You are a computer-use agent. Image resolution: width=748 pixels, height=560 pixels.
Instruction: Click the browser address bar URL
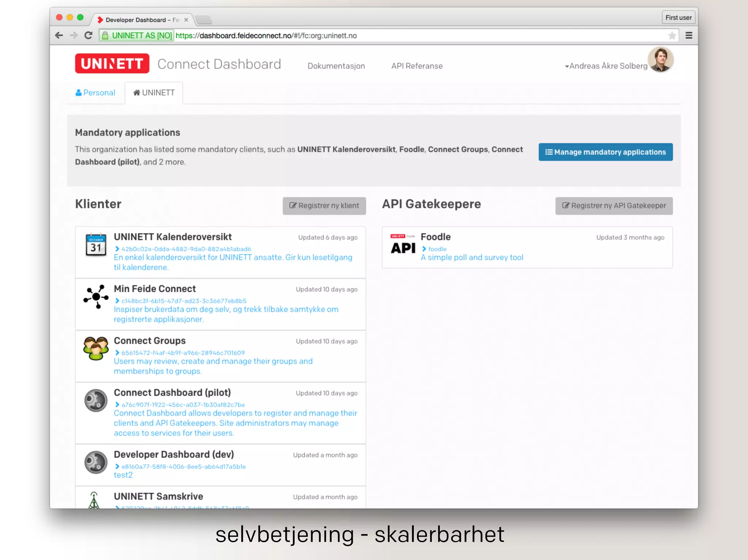[x=266, y=35]
